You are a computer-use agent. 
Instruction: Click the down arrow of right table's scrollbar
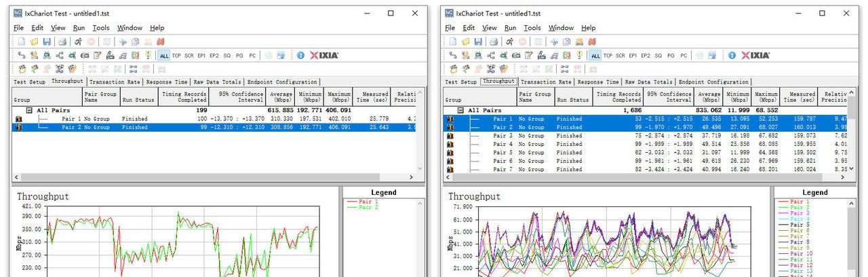852,169
